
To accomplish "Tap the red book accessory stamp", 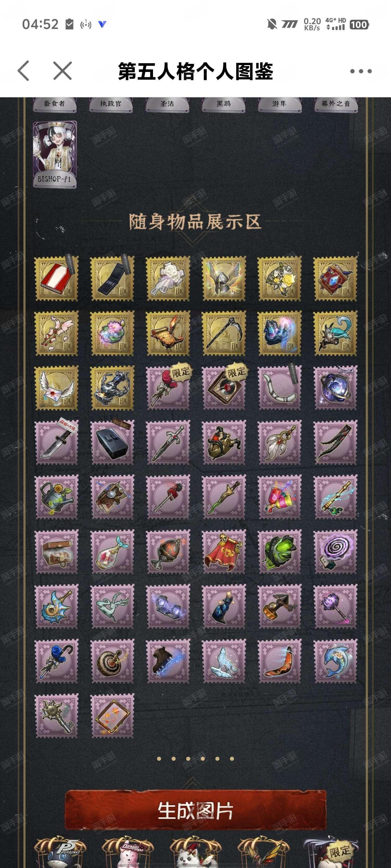I will click(56, 278).
